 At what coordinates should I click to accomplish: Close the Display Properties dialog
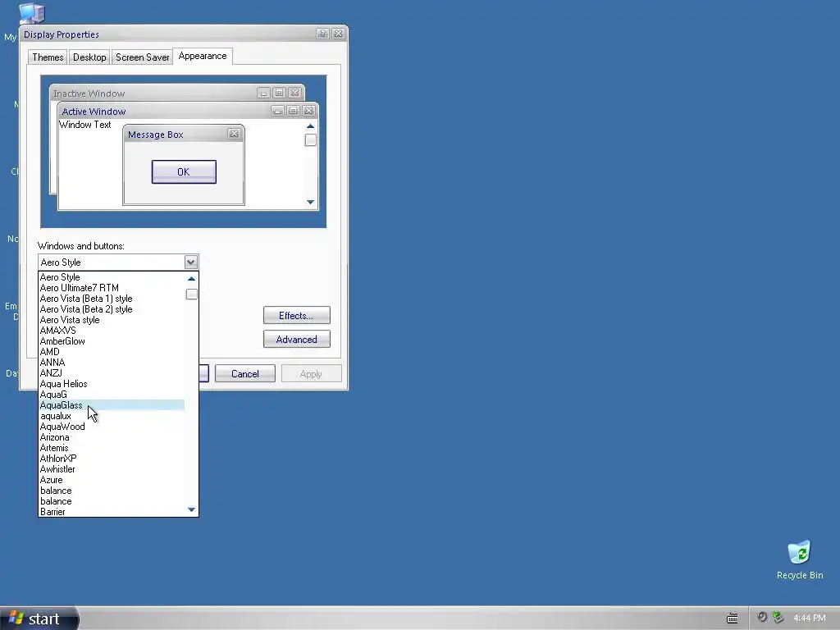tap(338, 34)
